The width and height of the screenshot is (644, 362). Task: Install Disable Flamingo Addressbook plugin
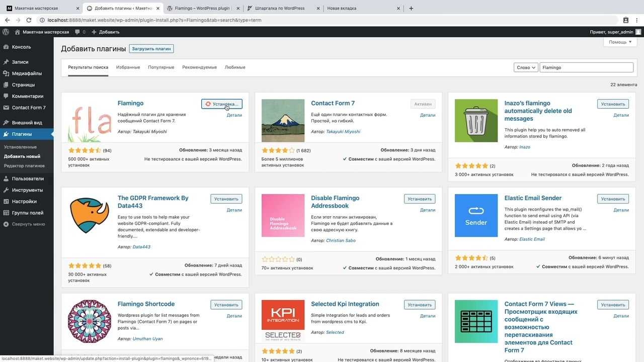[x=420, y=199]
